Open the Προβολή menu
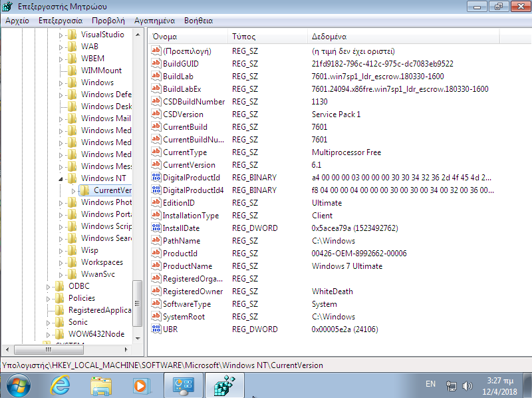Image resolution: width=532 pixels, height=398 pixels. [108, 21]
